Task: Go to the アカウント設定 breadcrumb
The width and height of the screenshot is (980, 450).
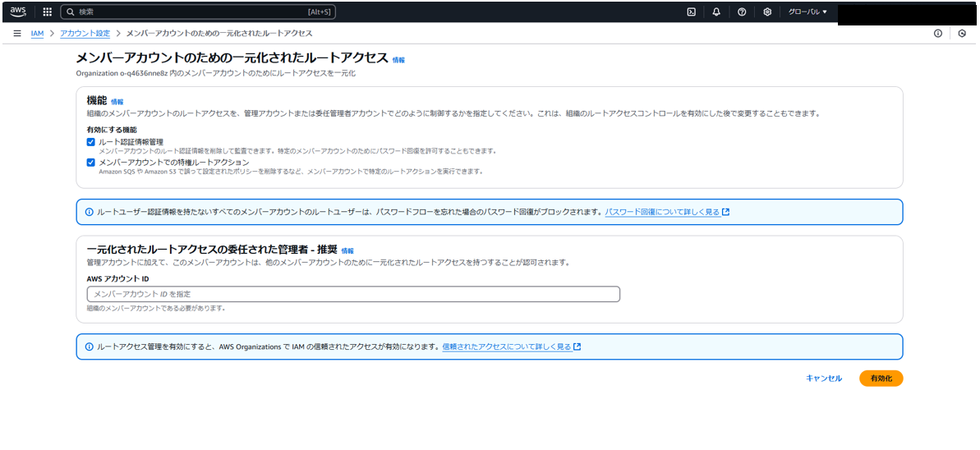Action: (85, 33)
